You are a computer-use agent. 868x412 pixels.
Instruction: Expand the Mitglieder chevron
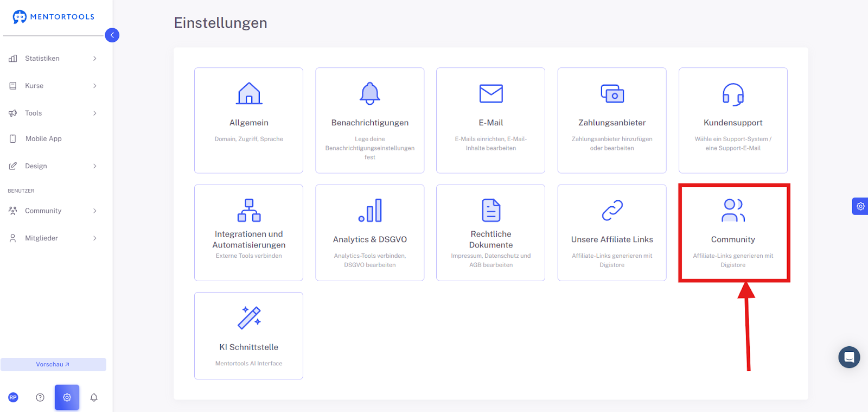(95, 238)
